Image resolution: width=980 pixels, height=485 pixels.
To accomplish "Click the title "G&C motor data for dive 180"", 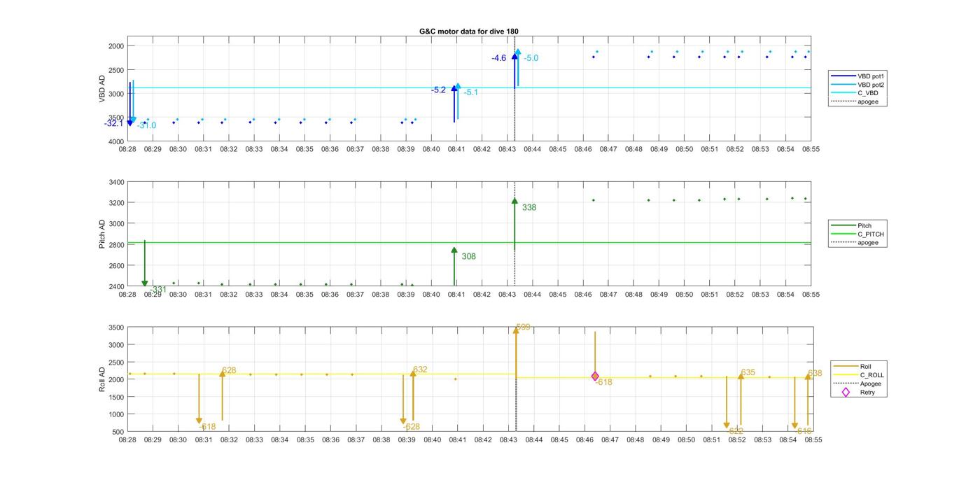I will point(468,31).
